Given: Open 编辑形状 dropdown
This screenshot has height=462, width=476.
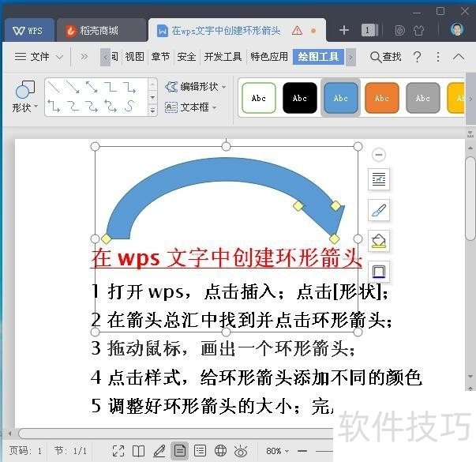Looking at the screenshot, I should tap(196, 87).
